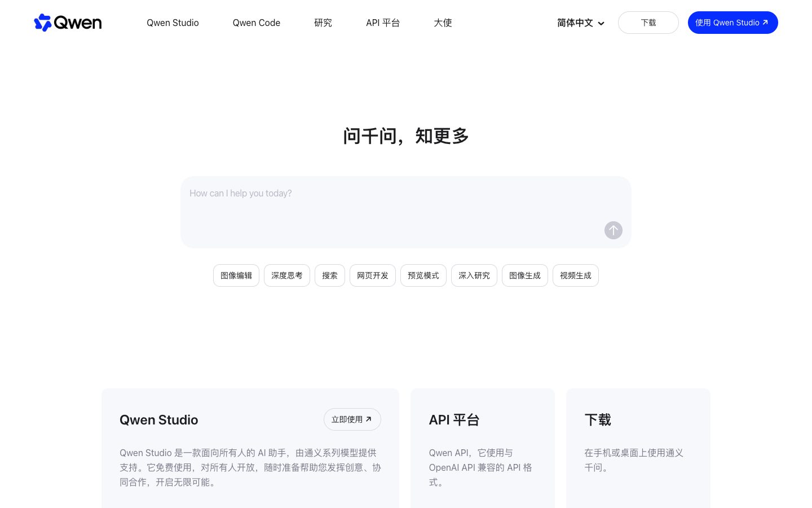
Task: Click the 问千问，知更多 headline
Action: [406, 136]
